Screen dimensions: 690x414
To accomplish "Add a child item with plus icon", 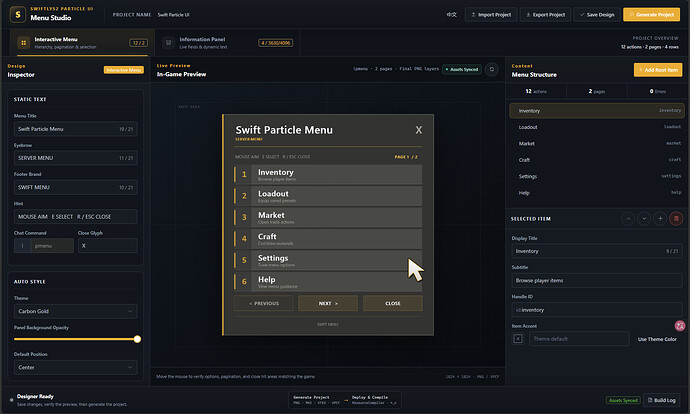I will point(660,219).
